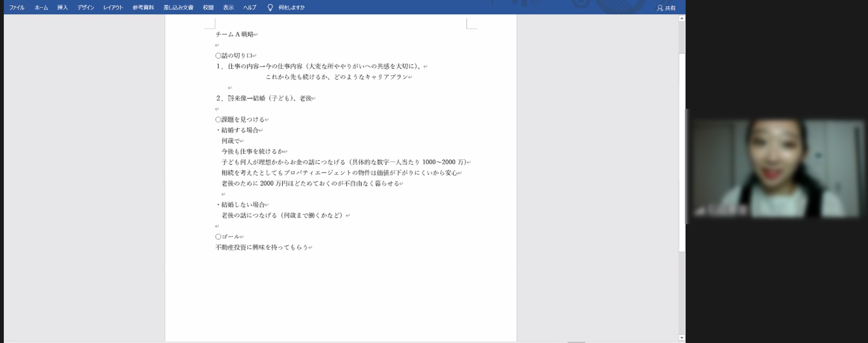Open the ファイル ribbon tab
This screenshot has width=868, height=343.
(16, 7)
